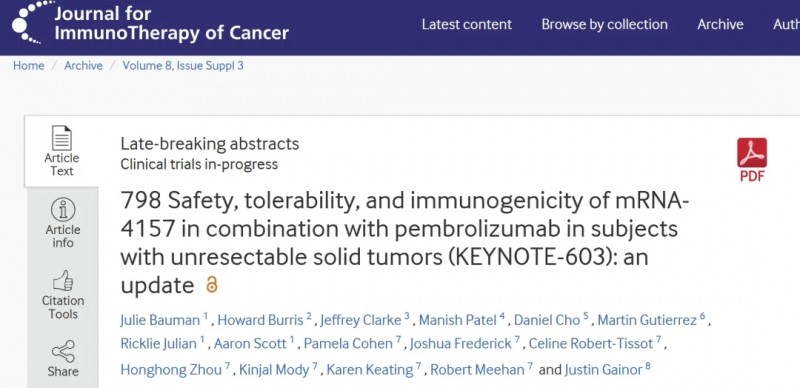Viewport: 800px width, 388px height.
Task: Open author Howard Burris link
Action: (x=260, y=320)
